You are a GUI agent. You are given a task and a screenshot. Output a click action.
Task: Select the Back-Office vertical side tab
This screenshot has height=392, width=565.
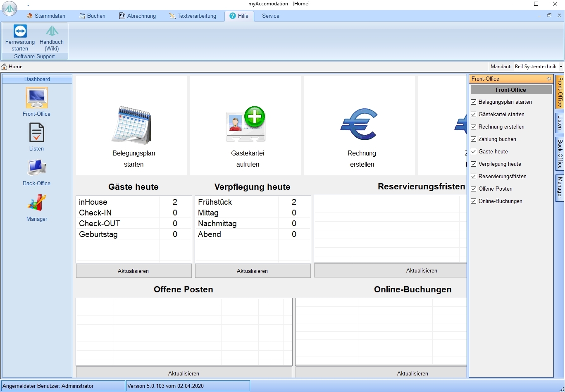coord(560,154)
